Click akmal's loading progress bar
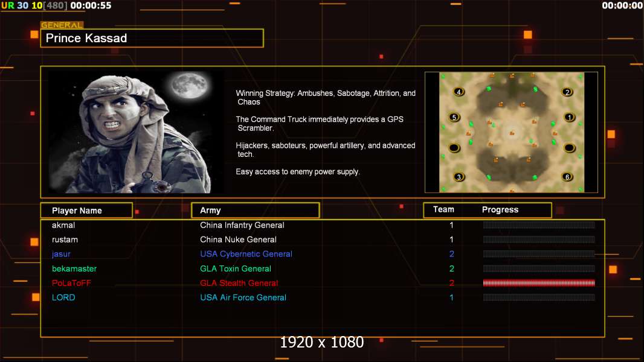 (539, 224)
